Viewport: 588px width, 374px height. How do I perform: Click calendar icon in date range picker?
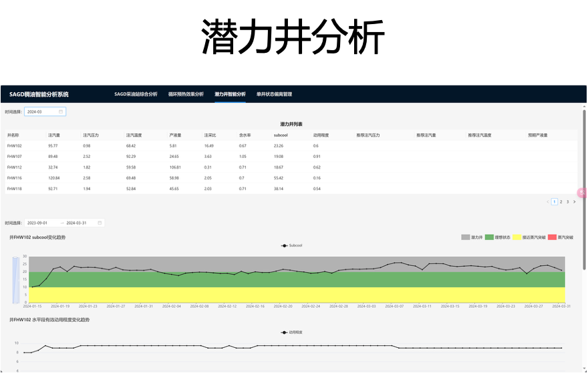tap(100, 223)
